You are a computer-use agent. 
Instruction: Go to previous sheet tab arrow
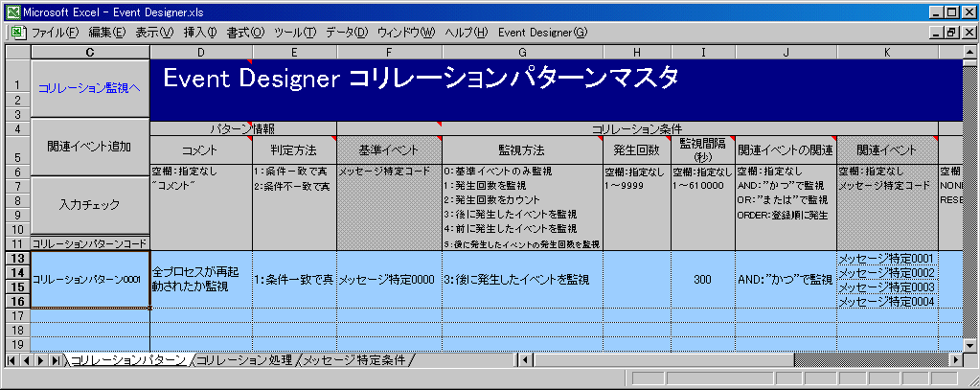tap(26, 360)
